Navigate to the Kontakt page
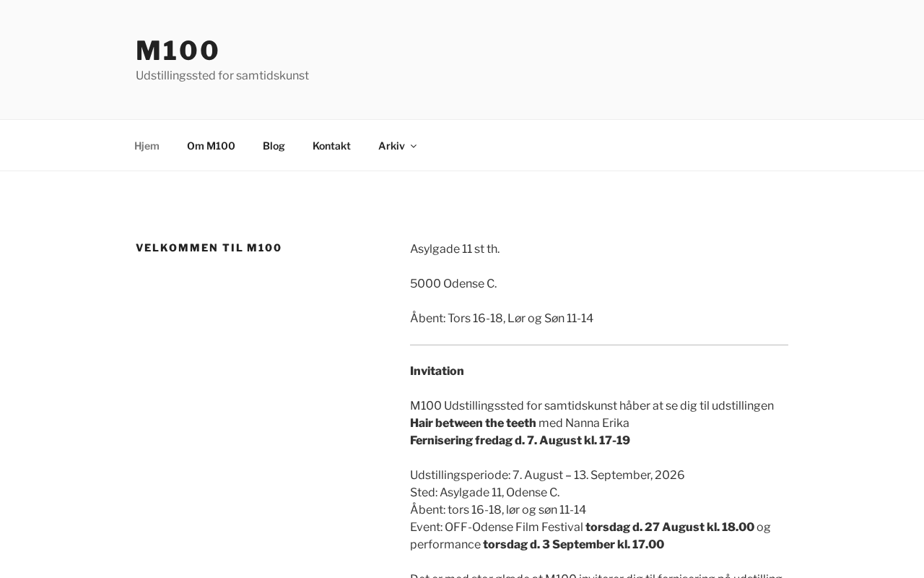The height and width of the screenshot is (578, 924). tap(331, 146)
